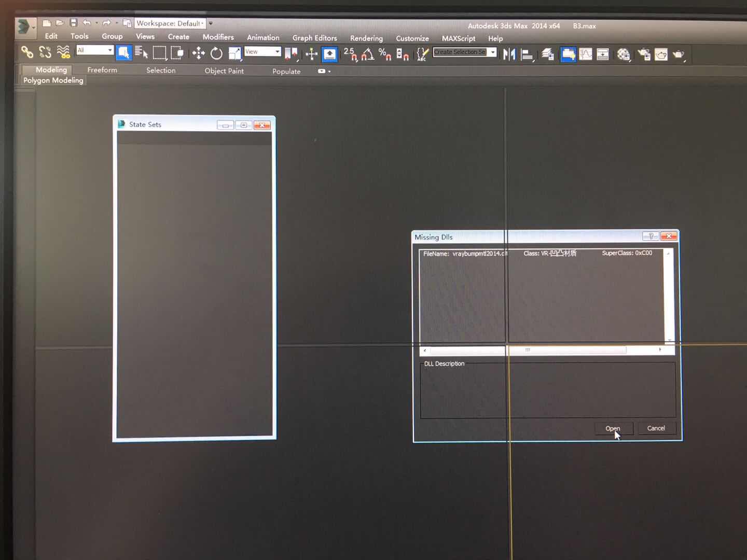Click Open in the Missing Dlls dialog
Viewport: 747px width, 560px height.
(613, 428)
